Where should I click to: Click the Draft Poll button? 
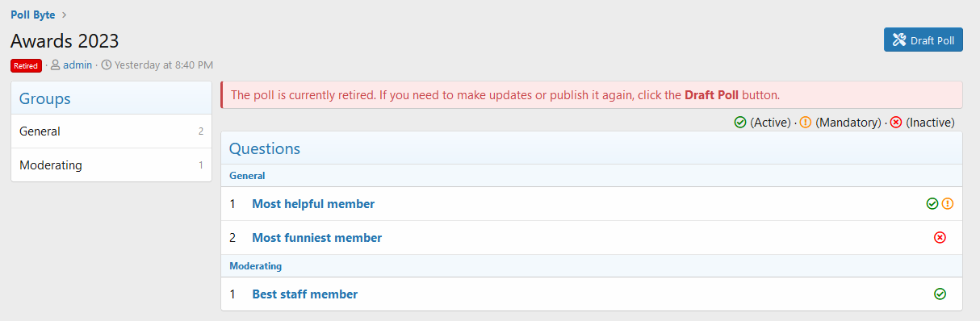pos(923,40)
